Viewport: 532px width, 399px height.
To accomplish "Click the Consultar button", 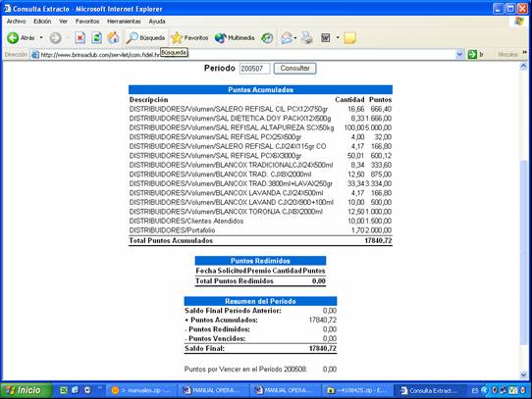I will click(294, 69).
